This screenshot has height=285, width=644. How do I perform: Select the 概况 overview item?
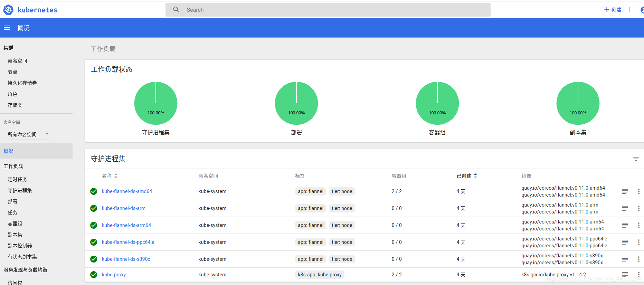[36, 151]
